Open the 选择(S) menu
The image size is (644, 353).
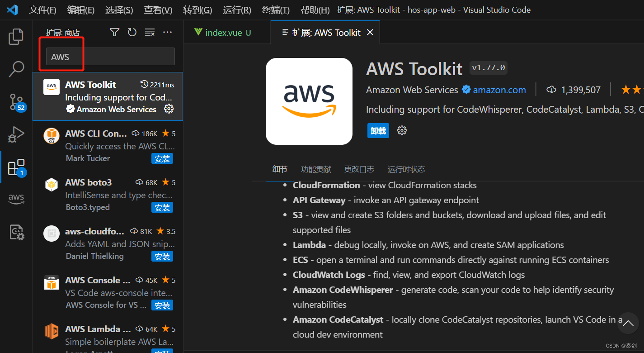[x=119, y=10]
